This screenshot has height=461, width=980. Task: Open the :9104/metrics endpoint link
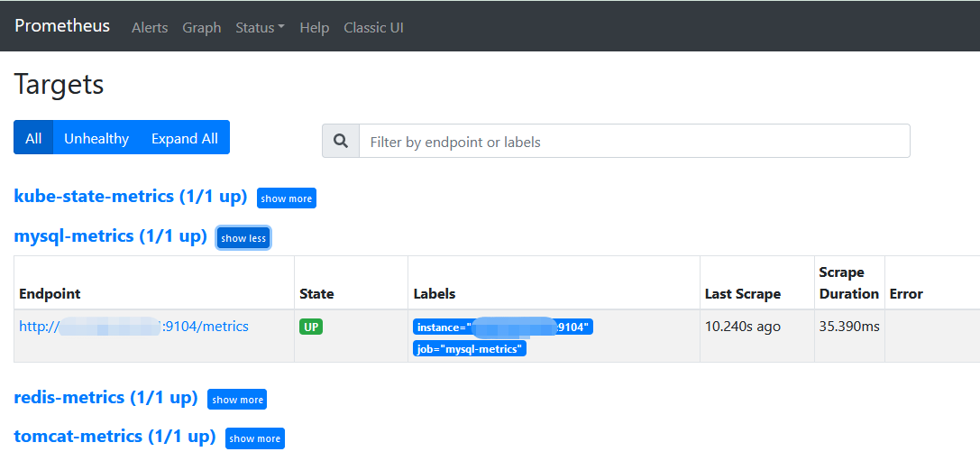pos(133,327)
